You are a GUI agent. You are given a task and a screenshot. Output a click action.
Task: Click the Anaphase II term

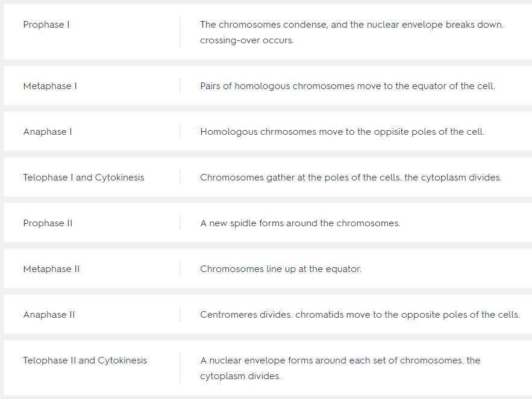[x=49, y=315]
